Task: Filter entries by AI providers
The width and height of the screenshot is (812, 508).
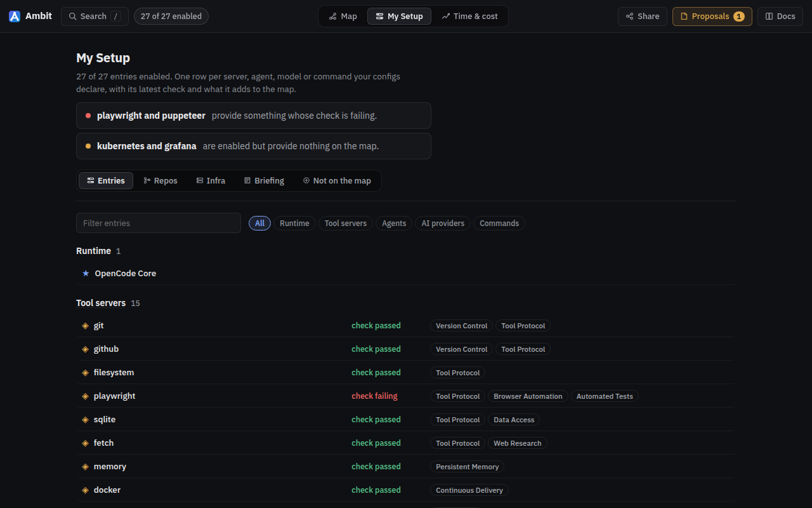Action: [443, 224]
